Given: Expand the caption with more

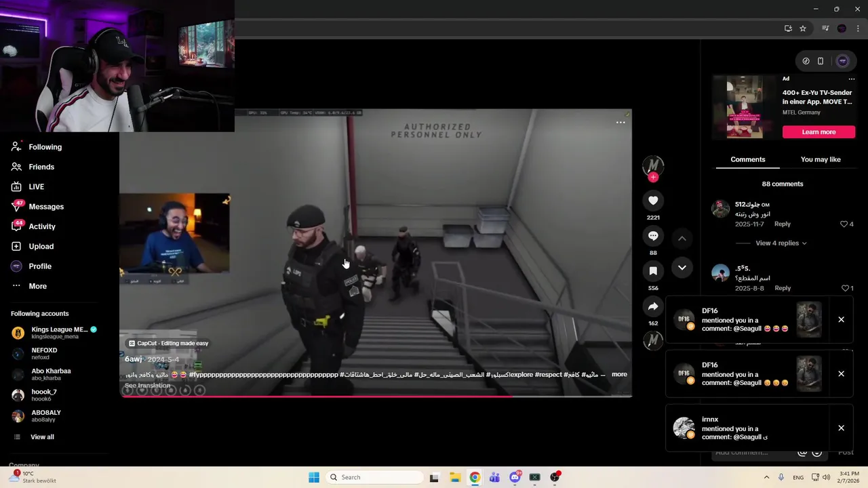Looking at the screenshot, I should click(x=619, y=374).
